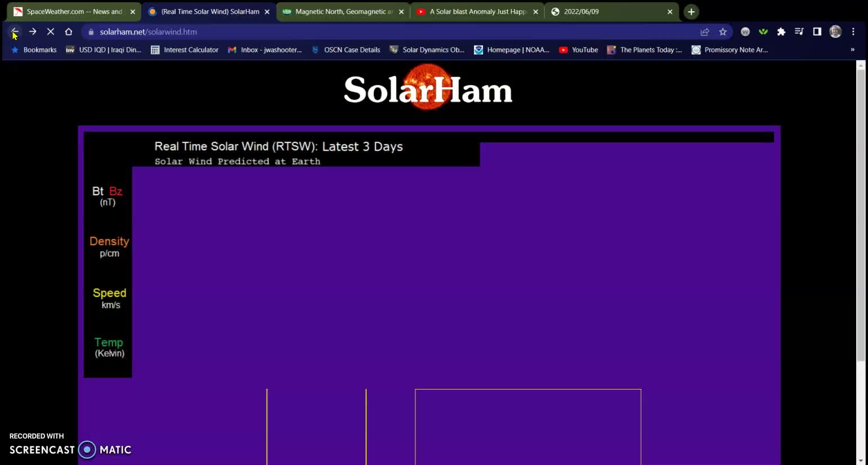Open USD IQD Iraqi Dinar bookmark
Image resolution: width=868 pixels, height=465 pixels.
point(104,50)
